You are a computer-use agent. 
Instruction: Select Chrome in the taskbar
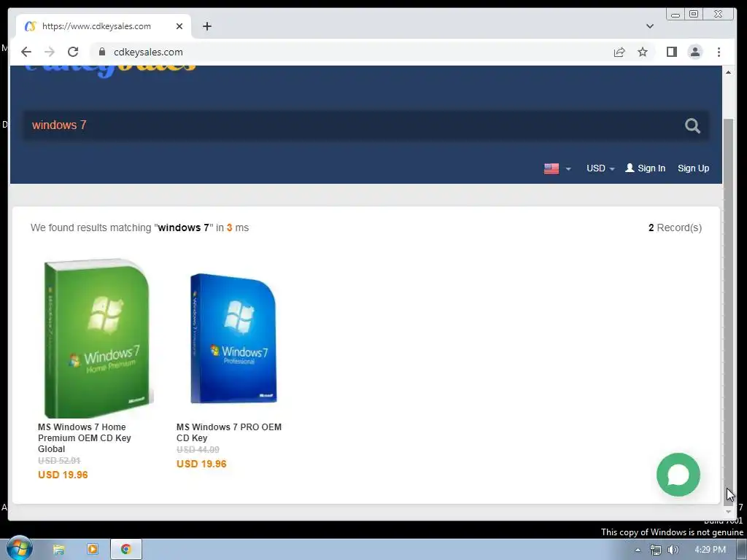(125, 549)
